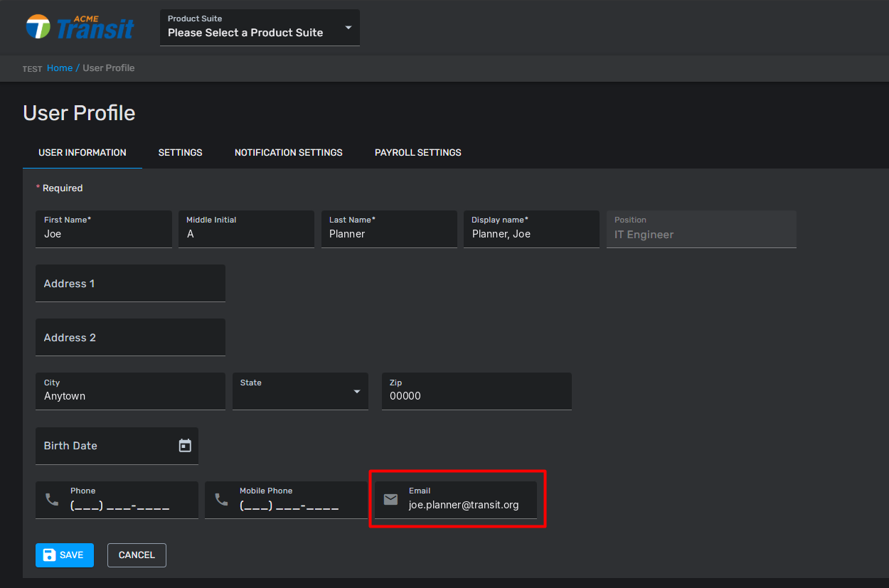Click the Zip field
The image size is (889, 588).
[477, 391]
